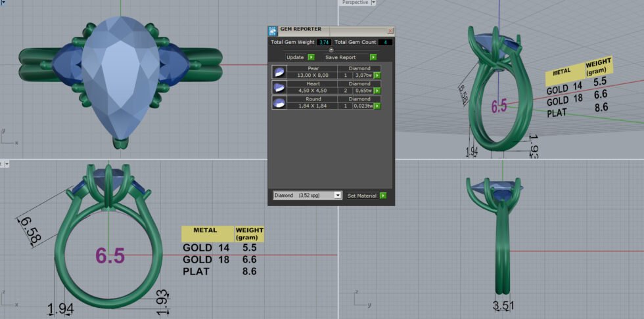Click the Total Gem Weight value field
Screen dimensions: 644x319
[x=323, y=43]
